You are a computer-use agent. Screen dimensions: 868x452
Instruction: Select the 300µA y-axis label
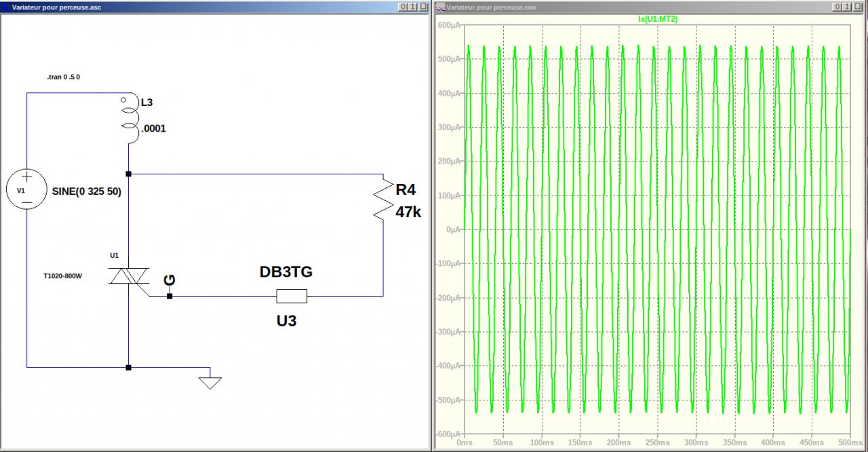(x=449, y=127)
